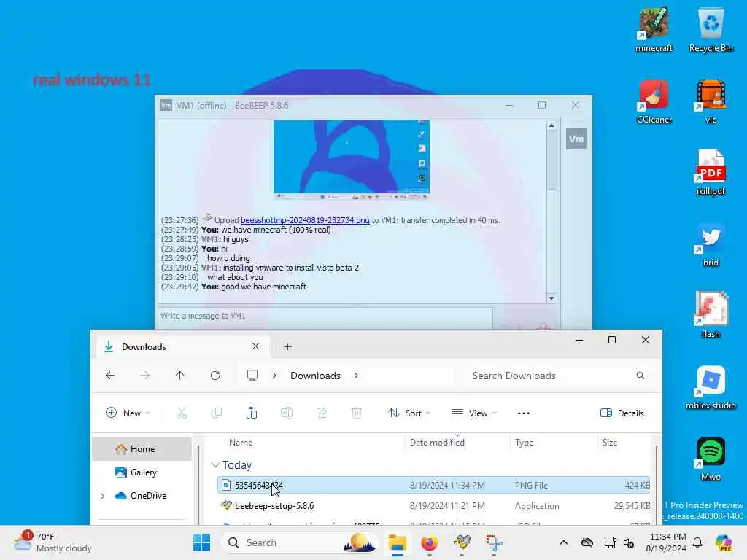The image size is (747, 560).
Task: Click the computer icon in Explorer address bar
Action: click(252, 376)
